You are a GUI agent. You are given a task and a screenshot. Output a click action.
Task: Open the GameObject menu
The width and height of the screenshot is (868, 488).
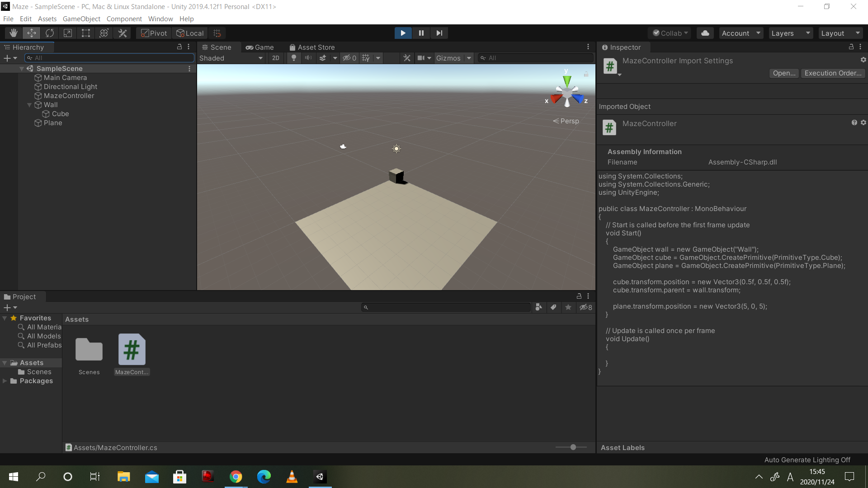pos(81,19)
